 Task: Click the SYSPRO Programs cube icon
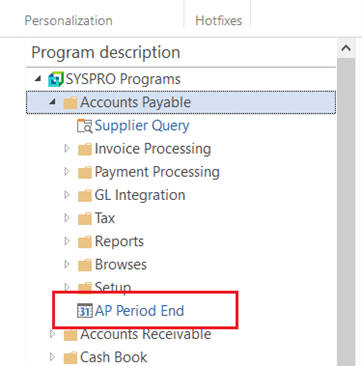pos(56,79)
